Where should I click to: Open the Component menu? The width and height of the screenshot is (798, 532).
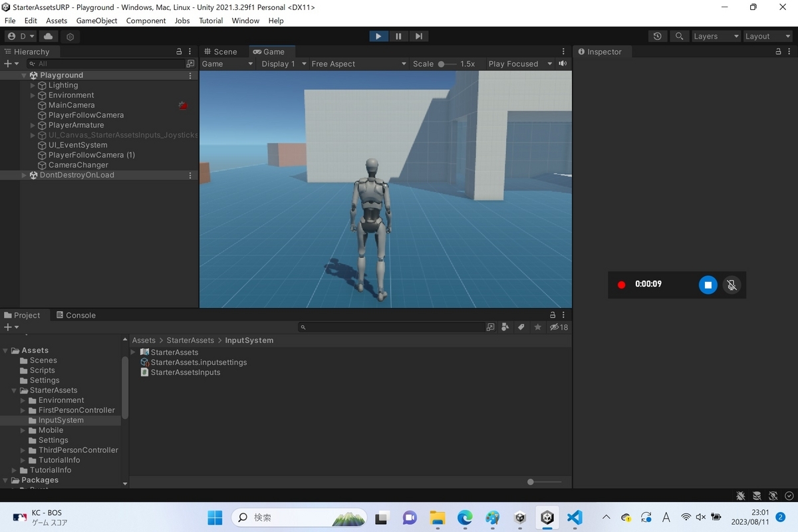point(146,21)
